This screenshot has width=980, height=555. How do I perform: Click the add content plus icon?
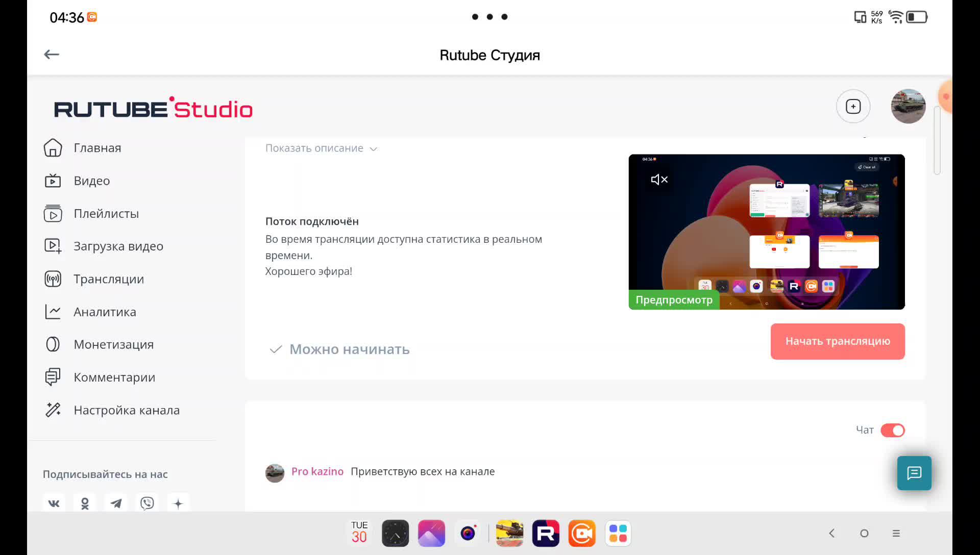click(x=853, y=107)
